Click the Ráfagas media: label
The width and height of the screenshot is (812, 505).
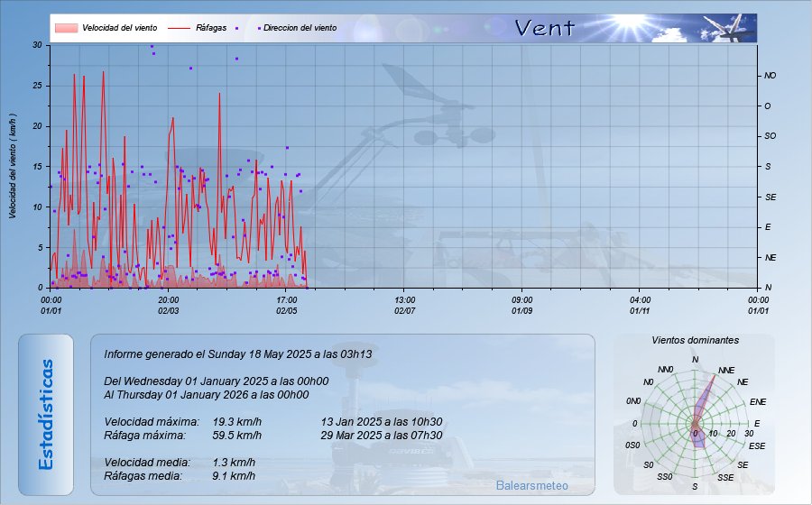[143, 475]
